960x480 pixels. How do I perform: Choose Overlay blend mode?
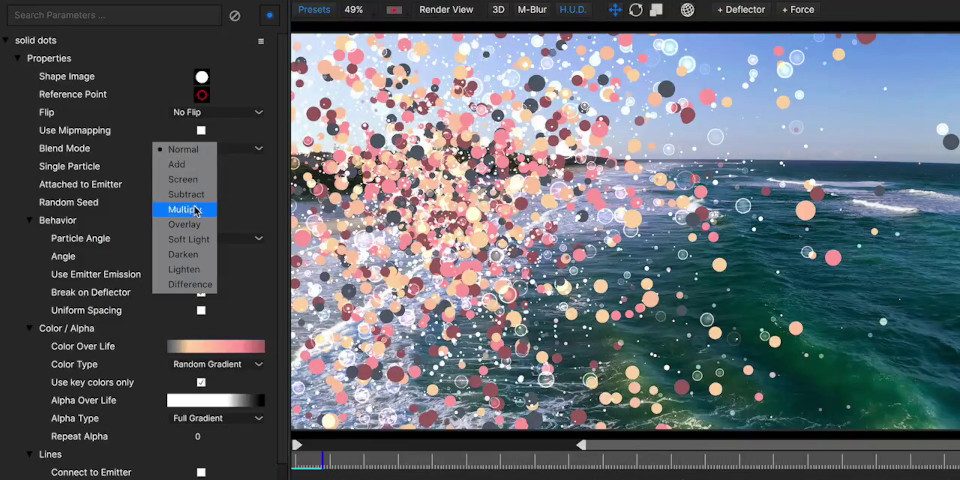pos(184,224)
